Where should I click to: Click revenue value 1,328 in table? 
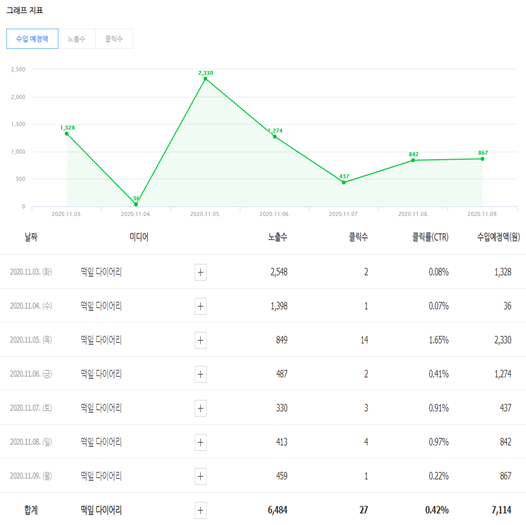pyautogui.click(x=503, y=272)
